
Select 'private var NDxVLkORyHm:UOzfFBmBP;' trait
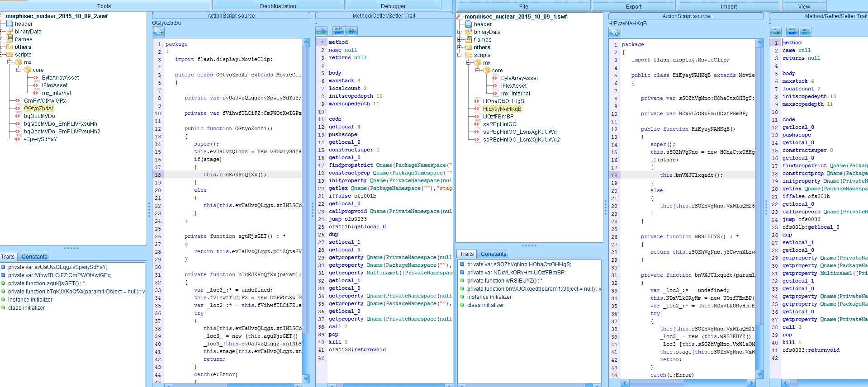[x=516, y=272]
